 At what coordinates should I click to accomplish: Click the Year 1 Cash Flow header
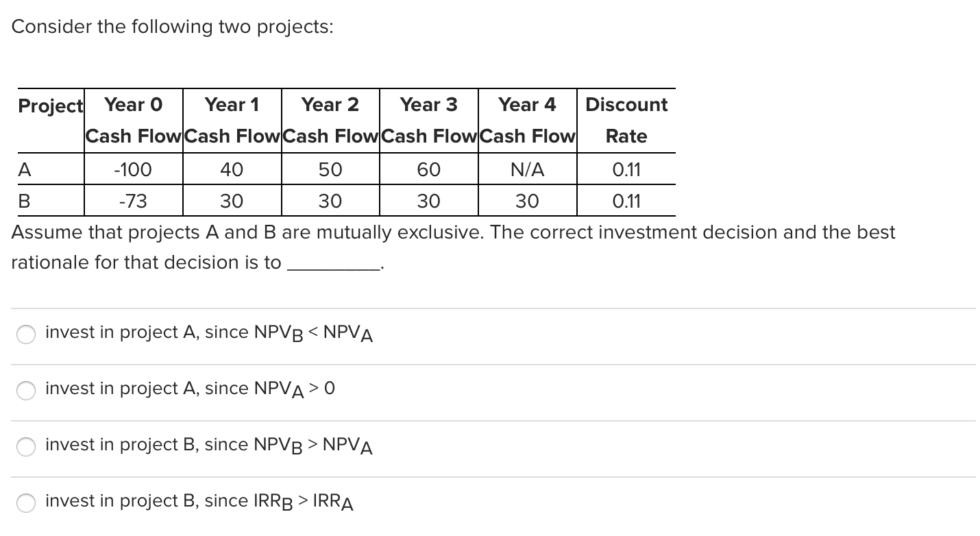pos(232,120)
